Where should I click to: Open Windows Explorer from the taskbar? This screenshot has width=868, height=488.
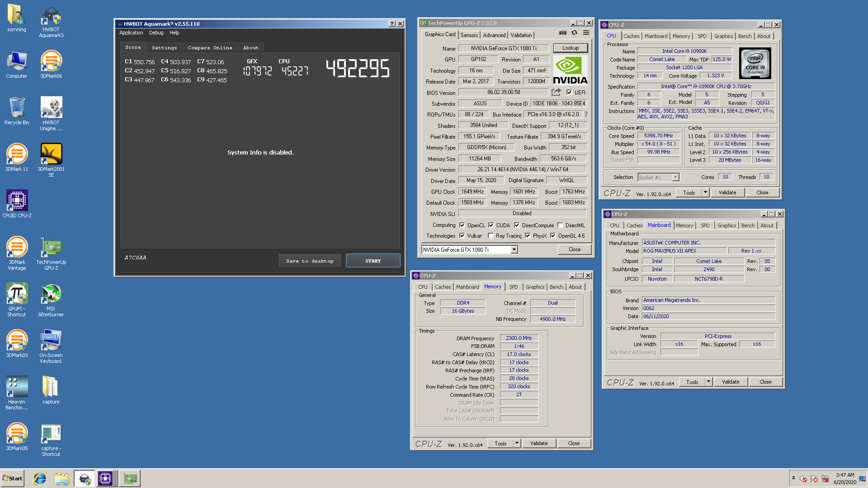coord(62,479)
